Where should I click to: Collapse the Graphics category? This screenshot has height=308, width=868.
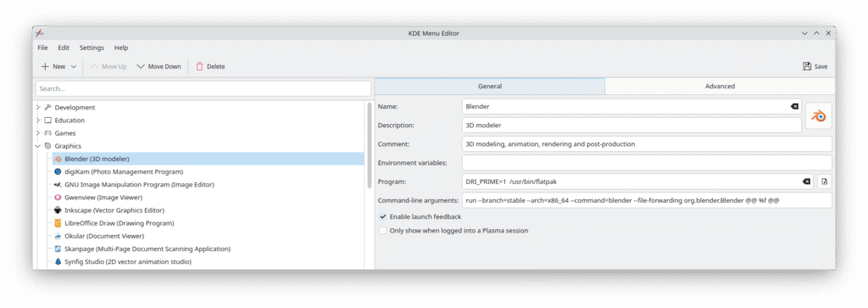[38, 146]
